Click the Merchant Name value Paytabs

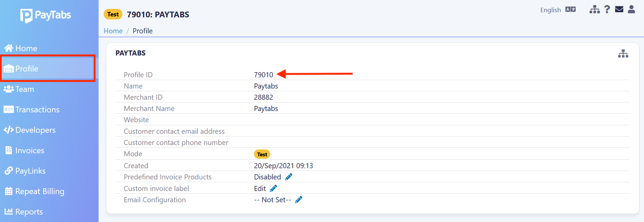266,109
